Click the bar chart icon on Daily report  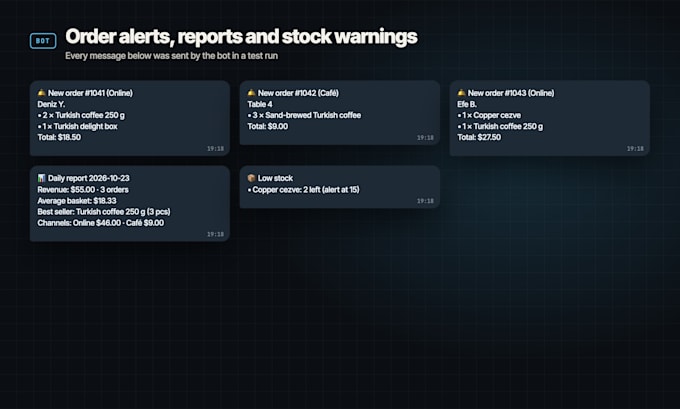coord(41,178)
